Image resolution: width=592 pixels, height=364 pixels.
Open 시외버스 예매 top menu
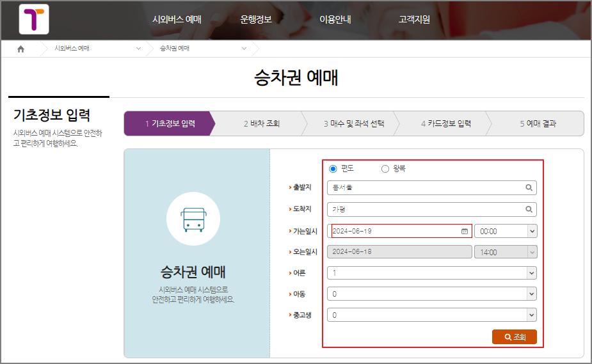click(x=177, y=19)
